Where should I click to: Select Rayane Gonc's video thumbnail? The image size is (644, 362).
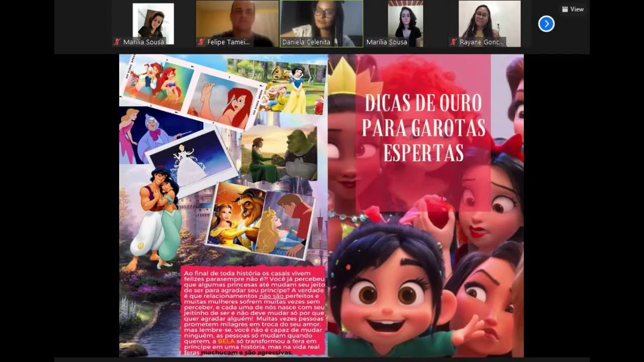[x=490, y=24]
